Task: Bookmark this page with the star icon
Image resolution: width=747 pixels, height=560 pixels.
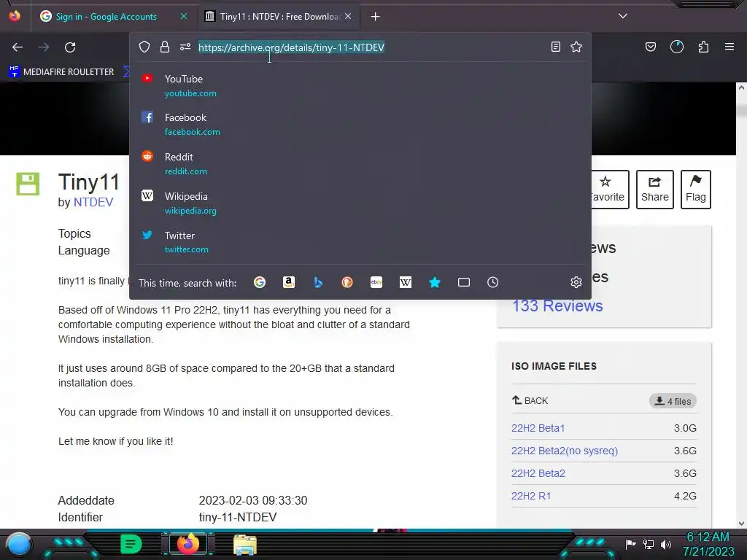Action: pos(576,47)
